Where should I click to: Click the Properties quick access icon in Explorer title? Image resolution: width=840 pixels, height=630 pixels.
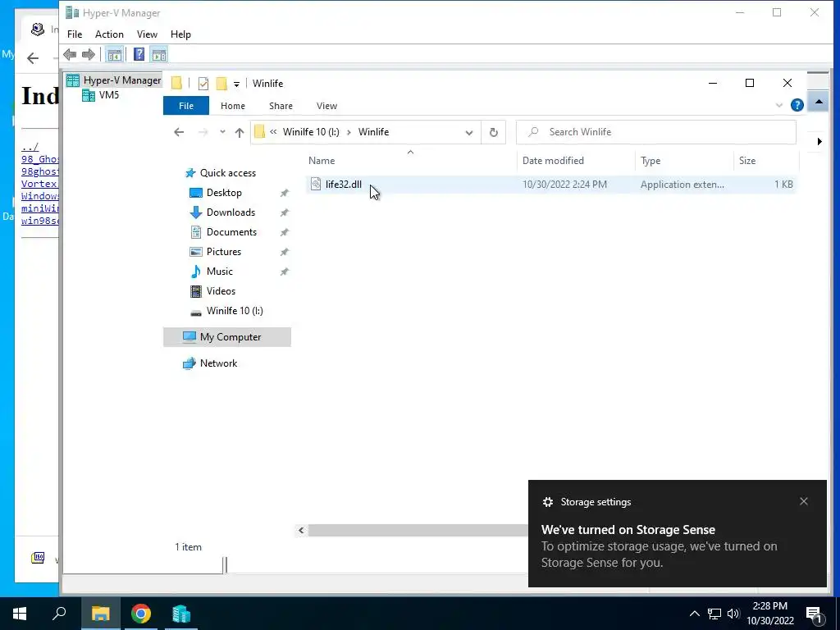pyautogui.click(x=203, y=84)
